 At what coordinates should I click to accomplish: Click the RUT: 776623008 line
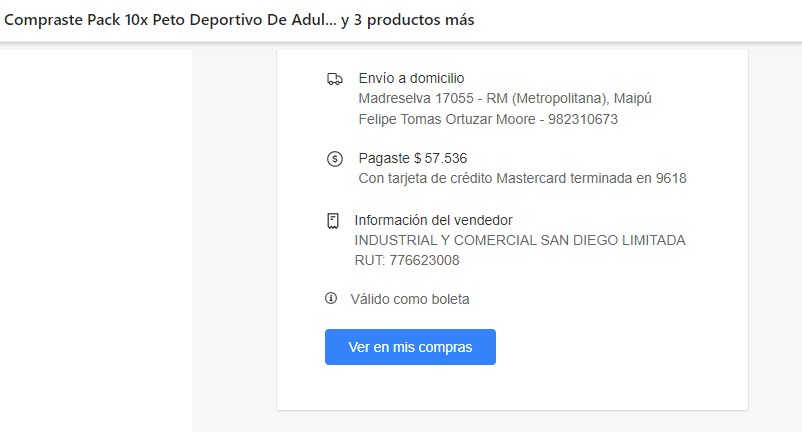[407, 261]
